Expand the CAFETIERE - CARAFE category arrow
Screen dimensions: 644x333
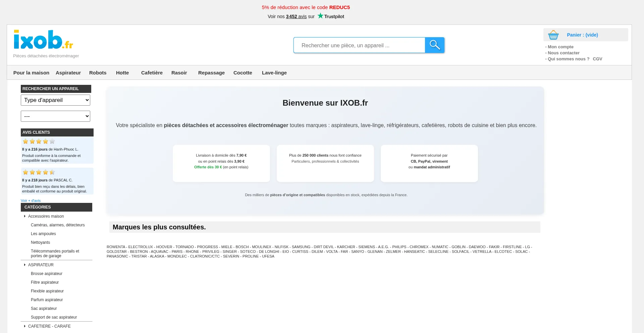(x=25, y=326)
